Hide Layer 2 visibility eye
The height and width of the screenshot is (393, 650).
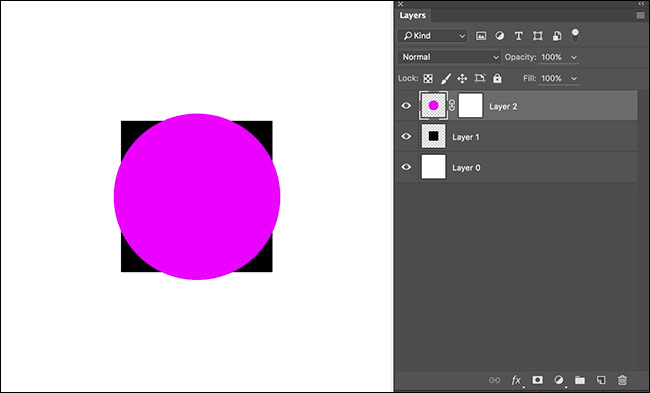click(x=406, y=106)
